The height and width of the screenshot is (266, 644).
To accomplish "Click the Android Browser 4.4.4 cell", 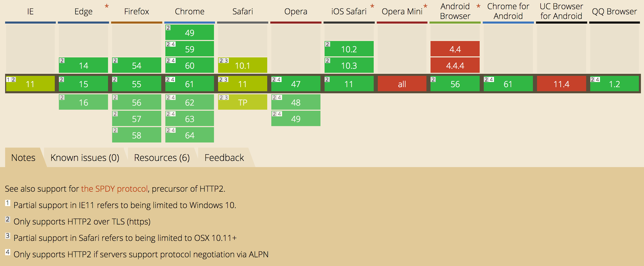I will [x=455, y=65].
